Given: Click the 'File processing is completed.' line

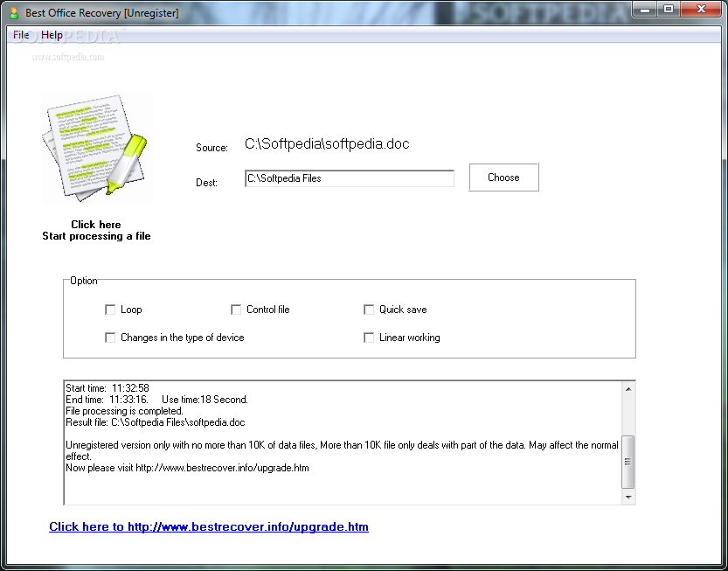Looking at the screenshot, I should tap(124, 411).
